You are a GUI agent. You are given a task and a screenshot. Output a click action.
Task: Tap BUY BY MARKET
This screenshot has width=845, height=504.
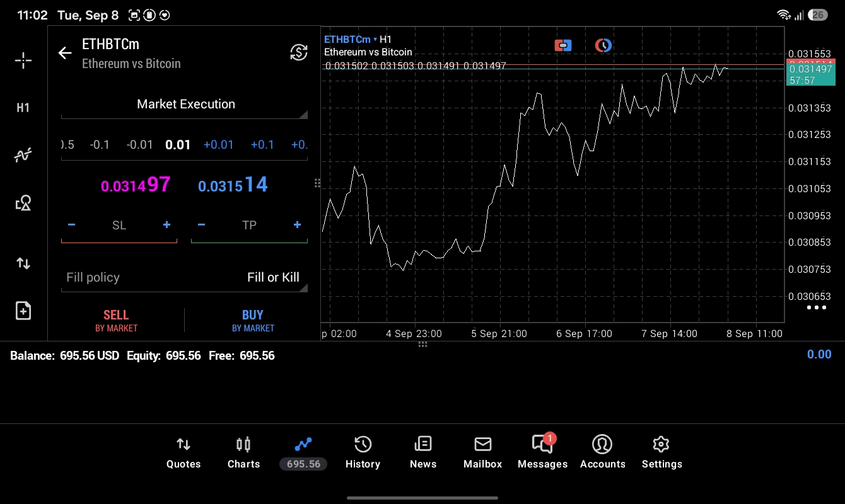pos(253,320)
